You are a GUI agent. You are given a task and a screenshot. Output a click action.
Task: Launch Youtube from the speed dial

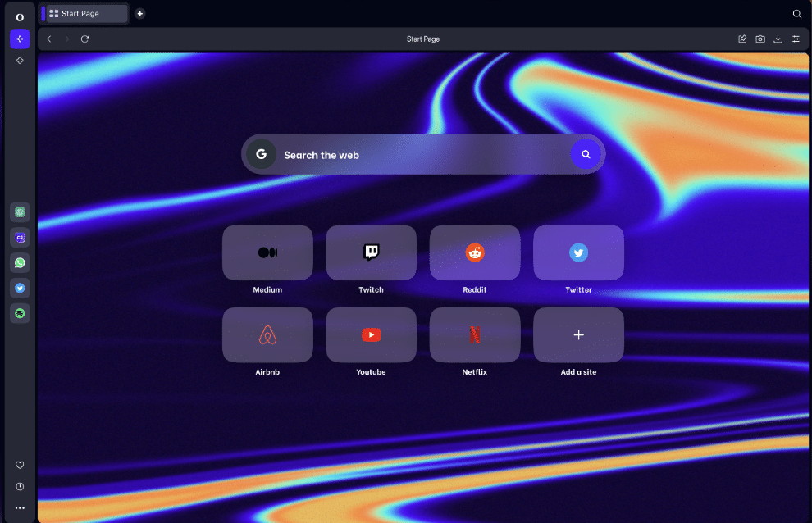coord(371,334)
